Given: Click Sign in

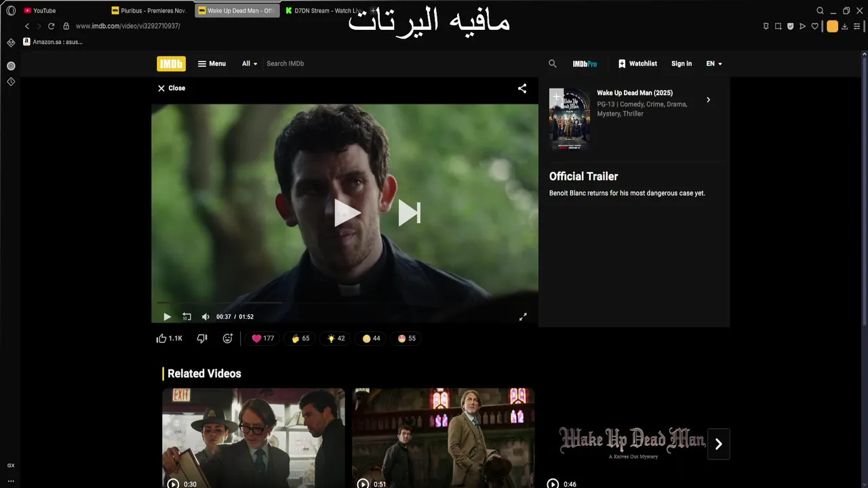Looking at the screenshot, I should 682,64.
